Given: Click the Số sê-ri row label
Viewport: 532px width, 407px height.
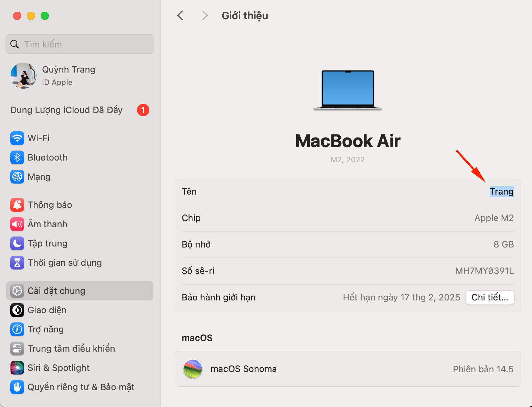Looking at the screenshot, I should (198, 271).
